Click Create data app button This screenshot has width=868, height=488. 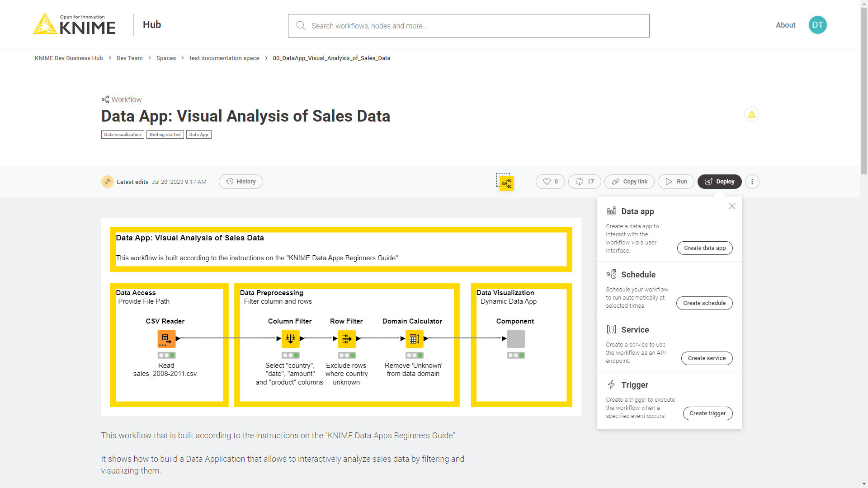pyautogui.click(x=705, y=248)
